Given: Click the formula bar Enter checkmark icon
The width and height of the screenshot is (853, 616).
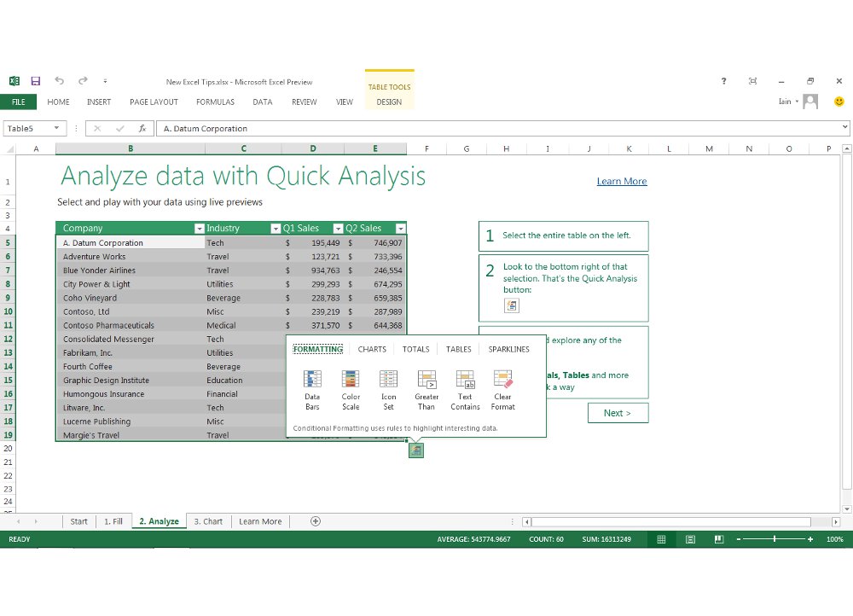Looking at the screenshot, I should click(119, 129).
